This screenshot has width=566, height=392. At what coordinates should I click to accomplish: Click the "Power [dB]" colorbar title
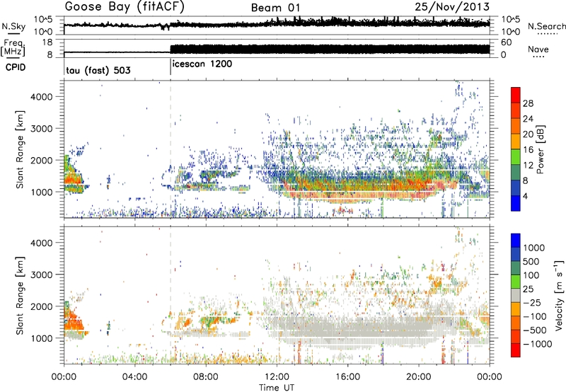(540, 149)
